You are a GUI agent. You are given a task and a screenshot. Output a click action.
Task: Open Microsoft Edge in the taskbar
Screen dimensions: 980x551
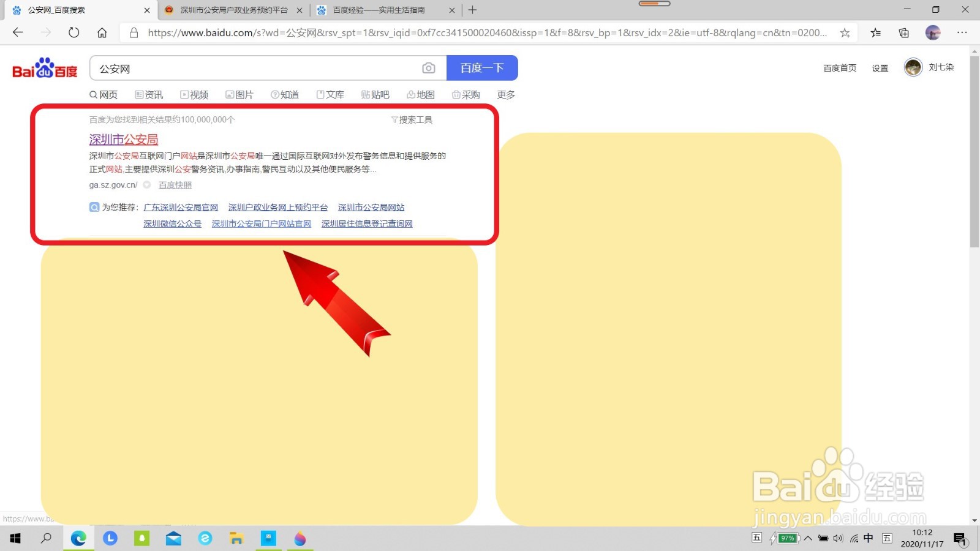[x=78, y=538]
